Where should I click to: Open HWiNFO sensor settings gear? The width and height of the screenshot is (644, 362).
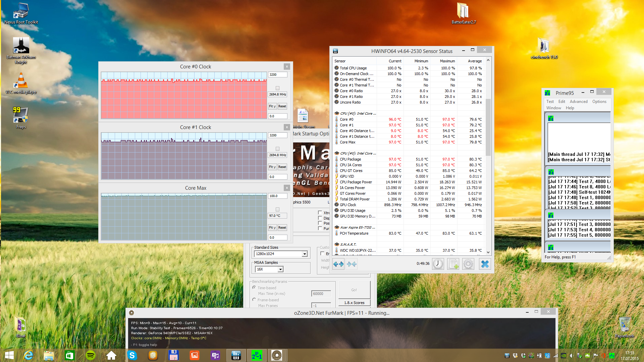(x=468, y=264)
